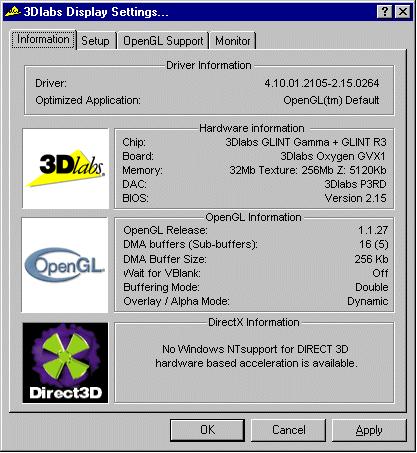Switch to the Setup tab
The image size is (417, 453).
point(95,41)
